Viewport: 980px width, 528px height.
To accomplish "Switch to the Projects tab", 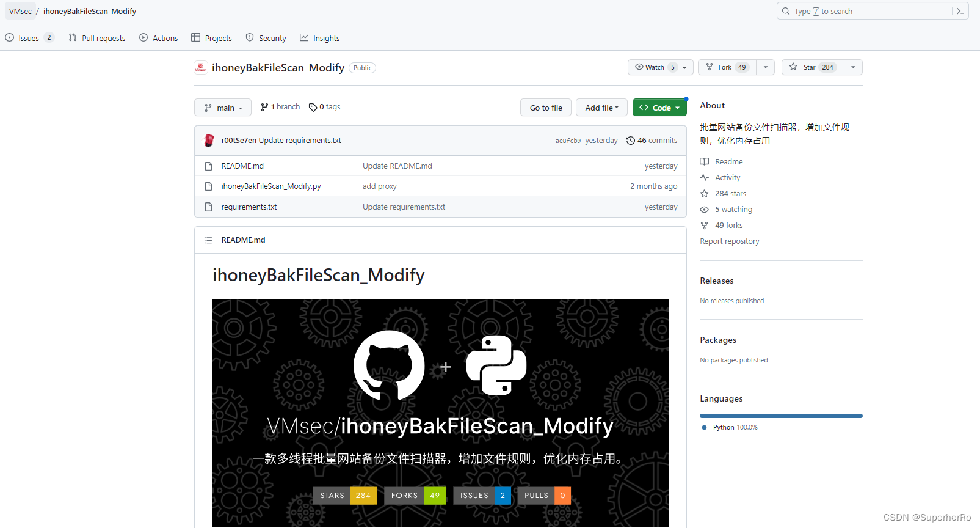I will [212, 38].
